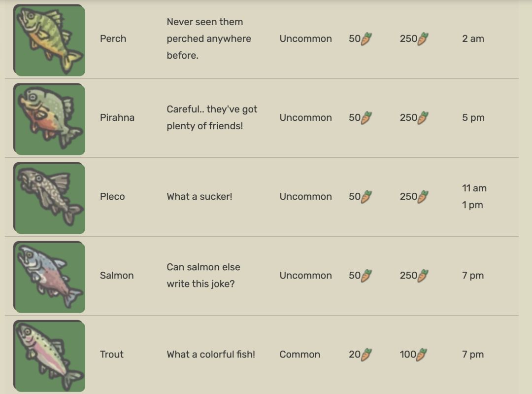Click Trout's Common rarity label

pos(299,355)
